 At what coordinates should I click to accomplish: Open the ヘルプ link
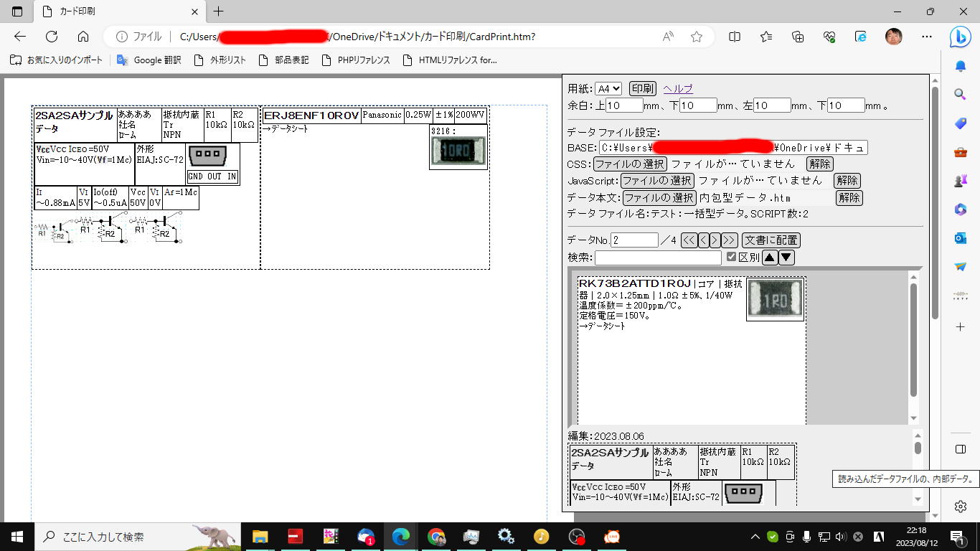678,89
